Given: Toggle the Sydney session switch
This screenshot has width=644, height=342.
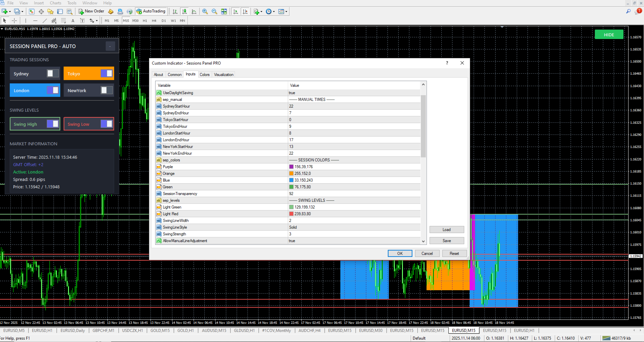Looking at the screenshot, I should (53, 73).
